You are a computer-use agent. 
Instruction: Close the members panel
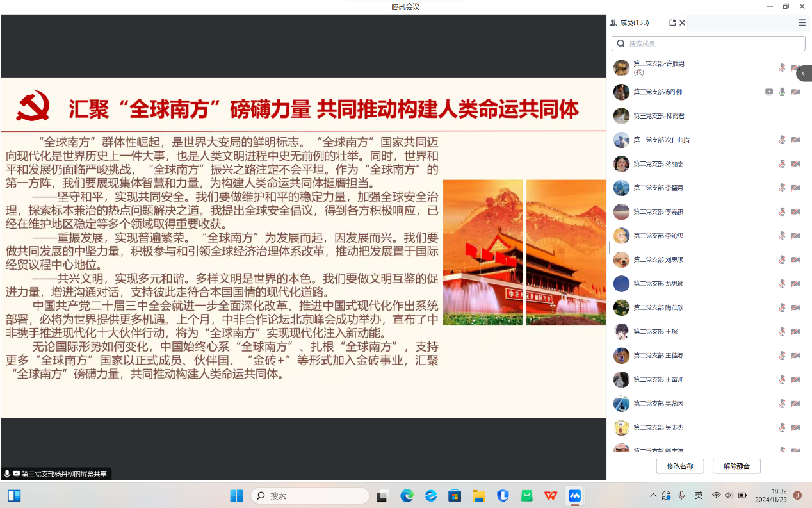683,22
